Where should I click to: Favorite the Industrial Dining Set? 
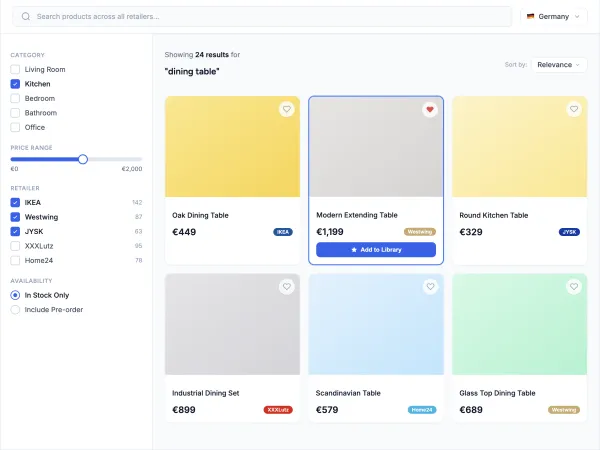pos(286,287)
